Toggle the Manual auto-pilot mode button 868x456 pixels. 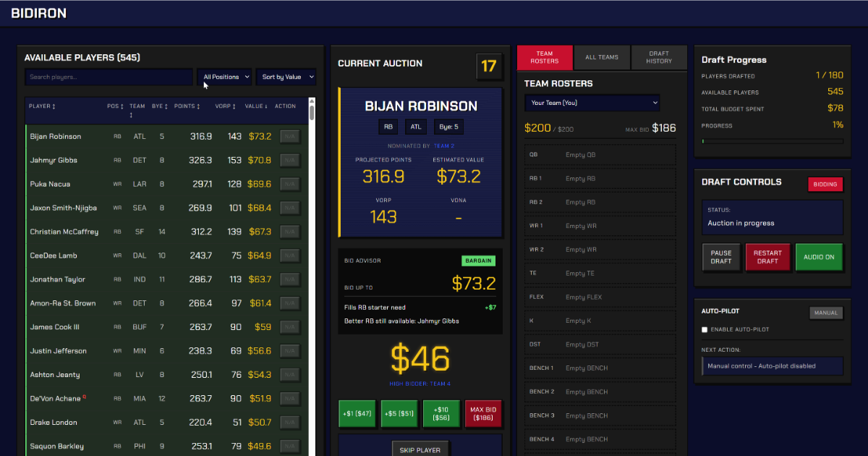point(826,313)
